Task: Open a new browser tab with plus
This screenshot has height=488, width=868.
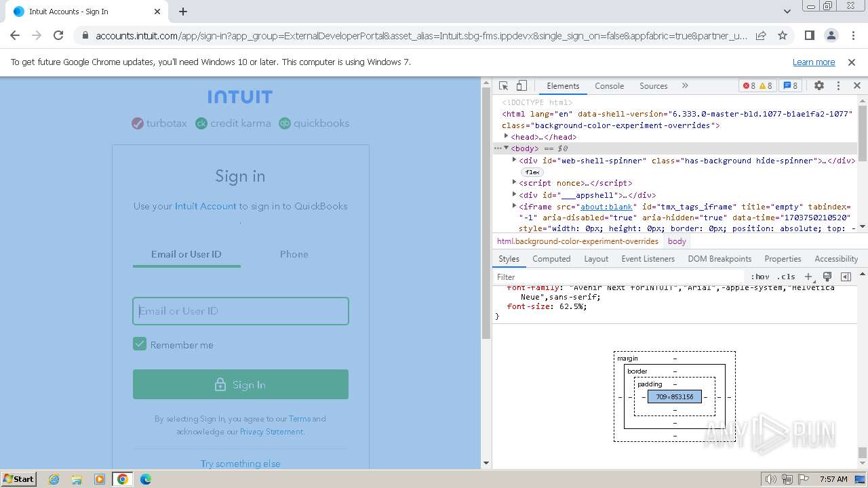Action: pyautogui.click(x=183, y=12)
